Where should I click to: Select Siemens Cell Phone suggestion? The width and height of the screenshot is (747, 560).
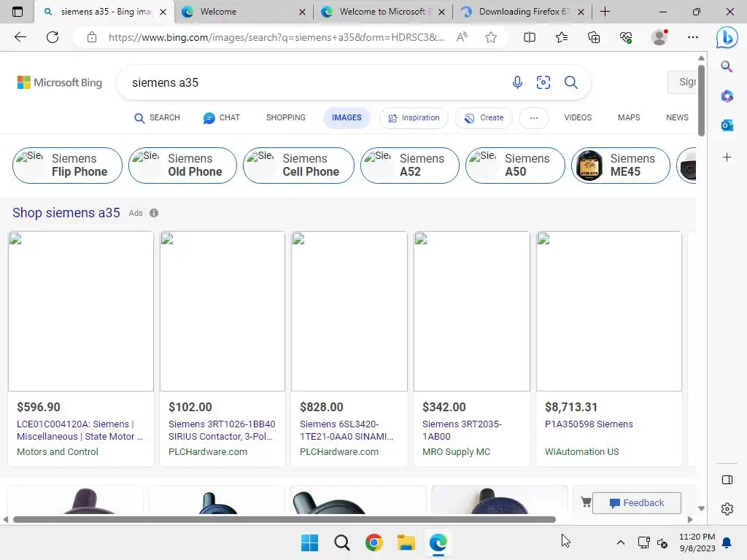298,166
